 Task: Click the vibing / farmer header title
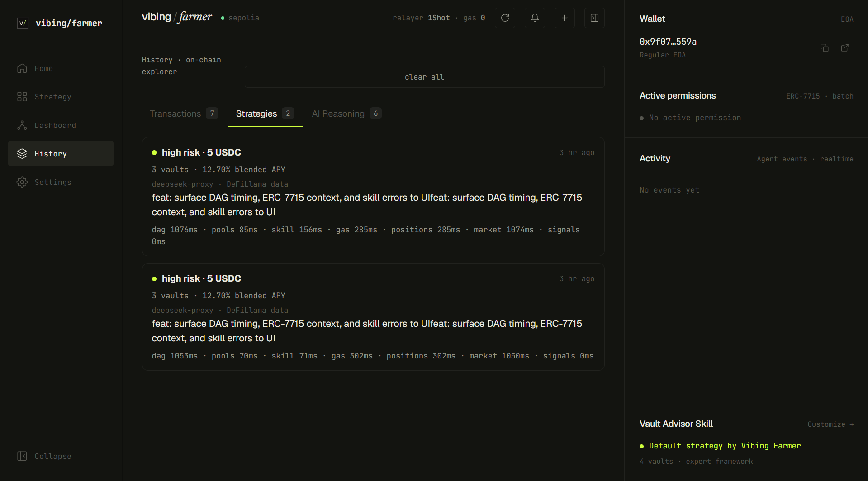coord(177,17)
